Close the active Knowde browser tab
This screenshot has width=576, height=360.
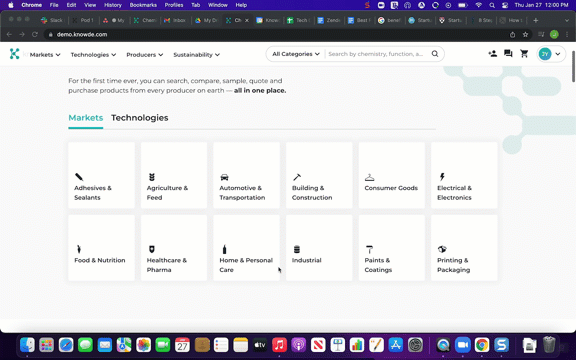point(247,20)
